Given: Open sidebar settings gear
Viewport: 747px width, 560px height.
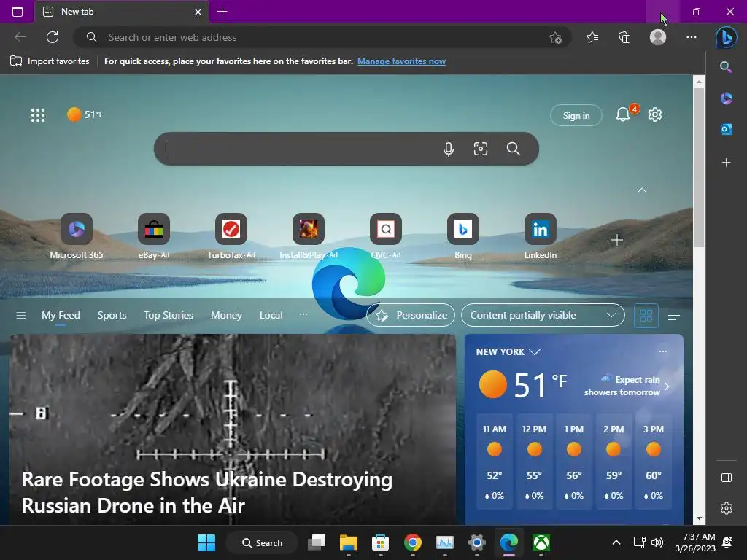Looking at the screenshot, I should coord(727,508).
